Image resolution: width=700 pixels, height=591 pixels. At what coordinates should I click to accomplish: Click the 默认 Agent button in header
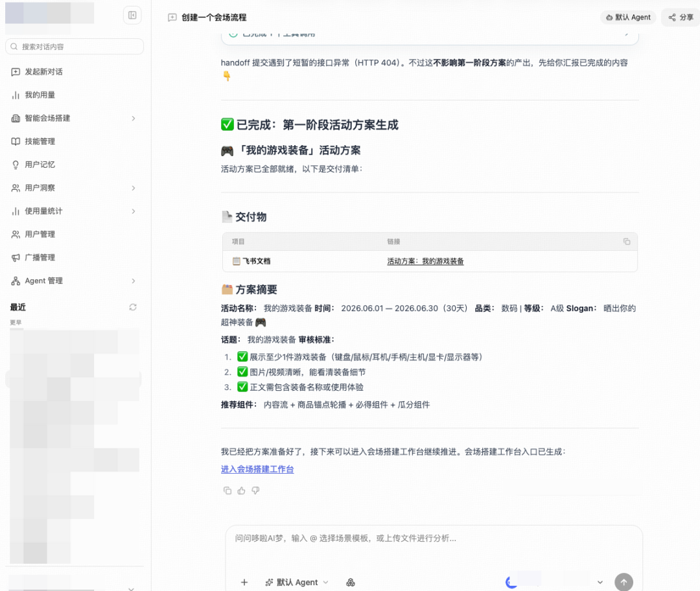click(x=628, y=17)
